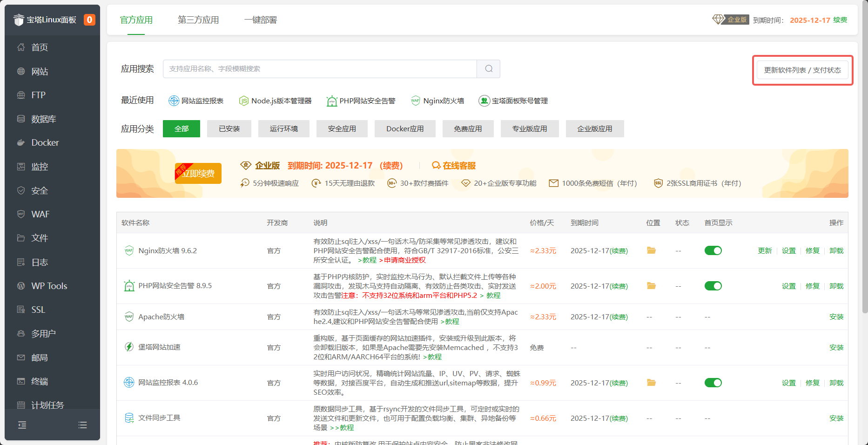Image resolution: width=868 pixels, height=445 pixels.
Task: Open the SSL manager from the sidebar
Action: click(x=37, y=309)
